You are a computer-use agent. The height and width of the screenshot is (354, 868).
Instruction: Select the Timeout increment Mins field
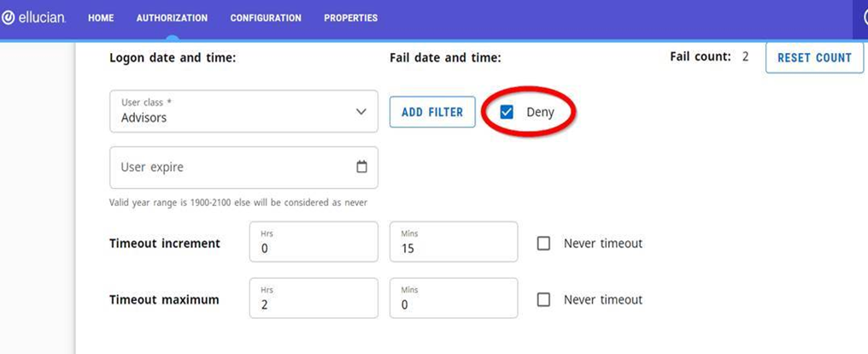click(x=454, y=242)
